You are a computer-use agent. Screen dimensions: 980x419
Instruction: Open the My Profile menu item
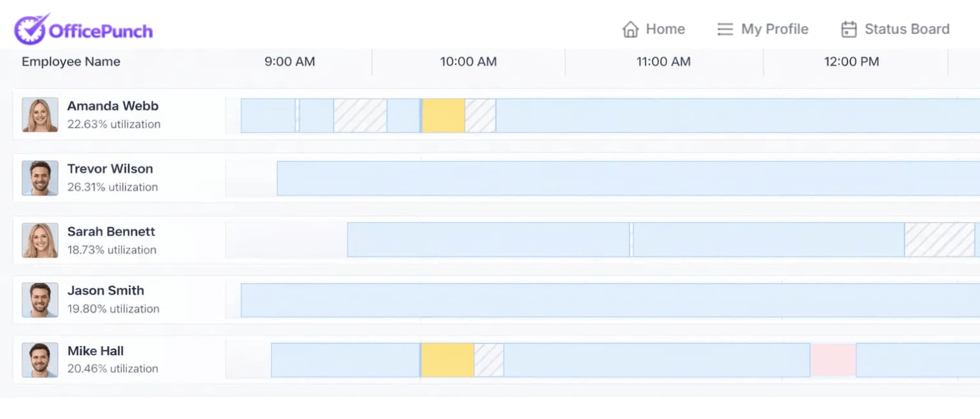click(x=774, y=30)
